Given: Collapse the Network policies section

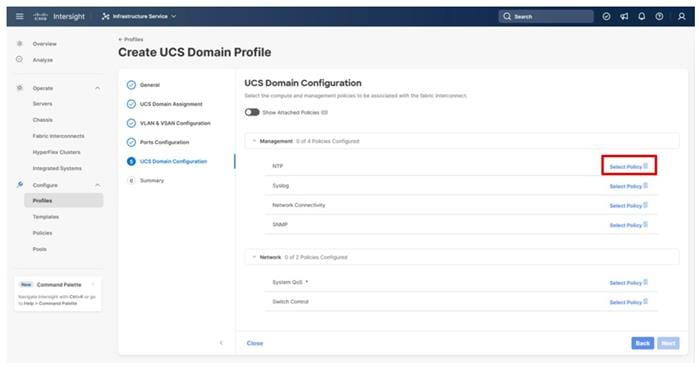Looking at the screenshot, I should [254, 257].
